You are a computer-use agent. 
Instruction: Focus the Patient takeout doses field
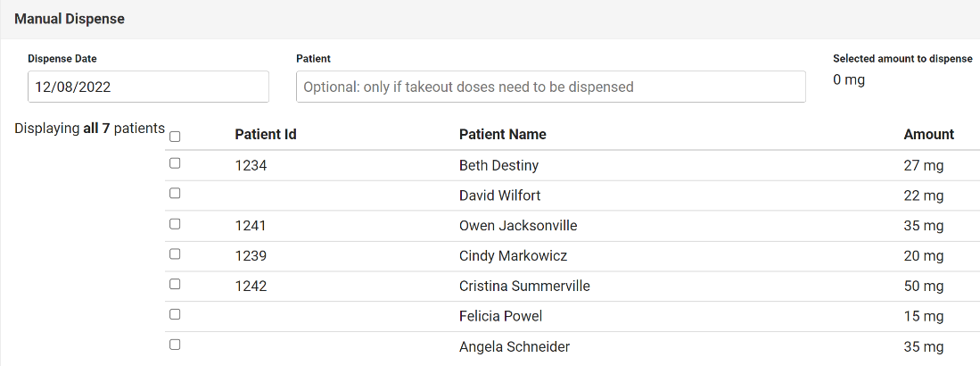pos(550,87)
